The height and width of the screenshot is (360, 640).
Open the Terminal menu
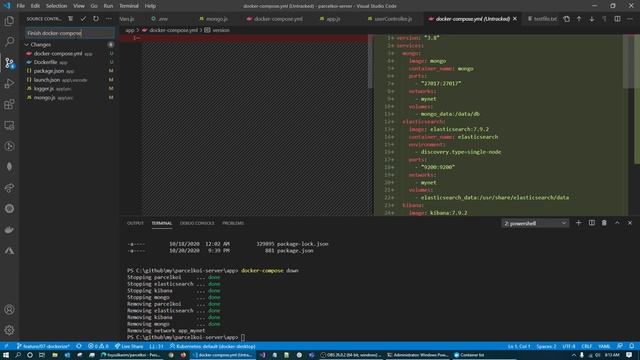(129, 6)
